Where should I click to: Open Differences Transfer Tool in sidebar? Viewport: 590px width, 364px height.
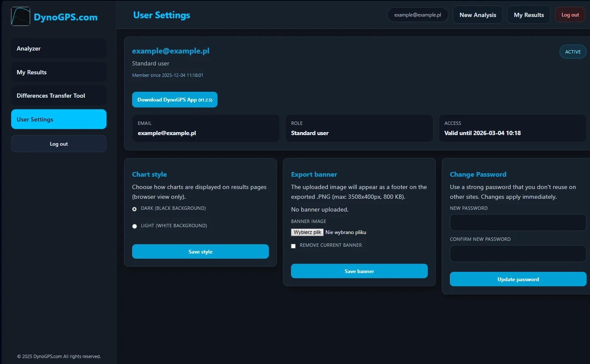pyautogui.click(x=59, y=96)
